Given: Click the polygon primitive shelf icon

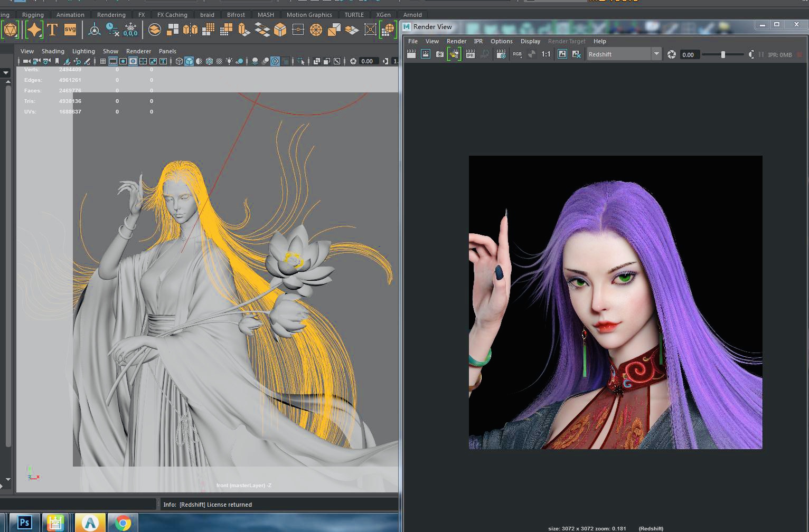Looking at the screenshot, I should tap(11, 30).
